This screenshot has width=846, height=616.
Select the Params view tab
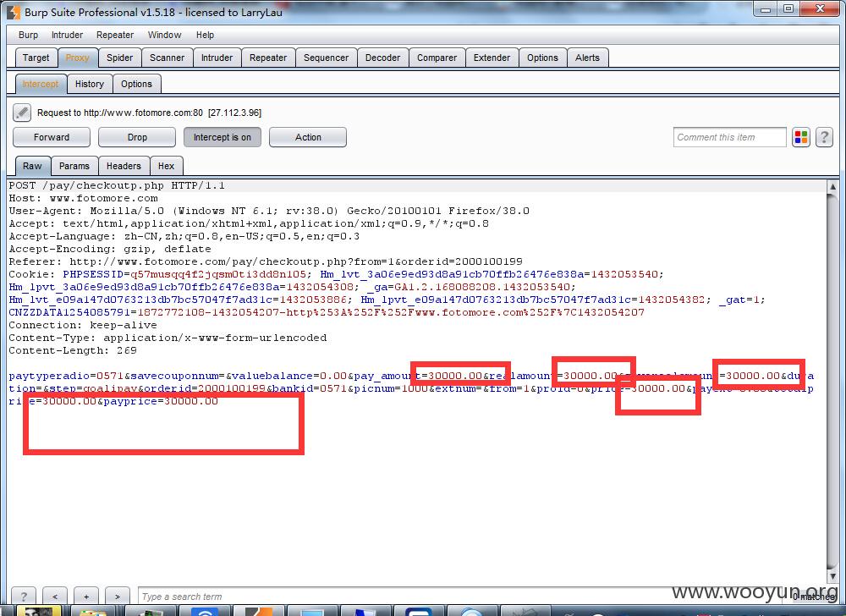coord(74,166)
